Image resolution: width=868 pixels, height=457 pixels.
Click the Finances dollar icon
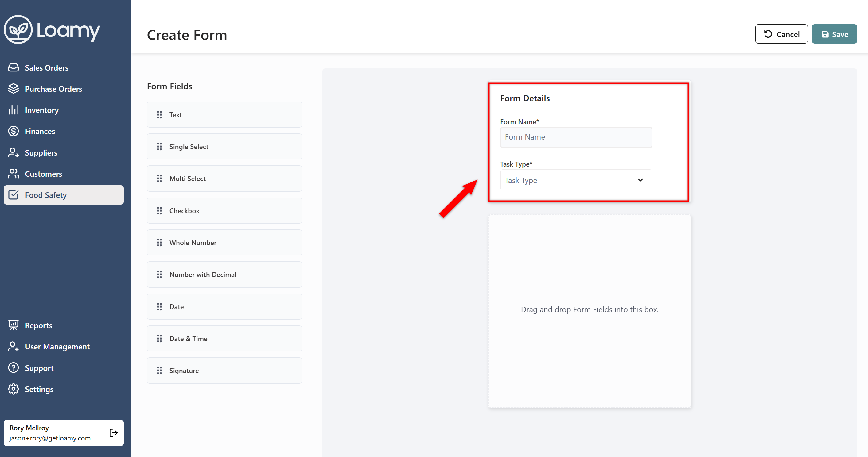pos(14,131)
